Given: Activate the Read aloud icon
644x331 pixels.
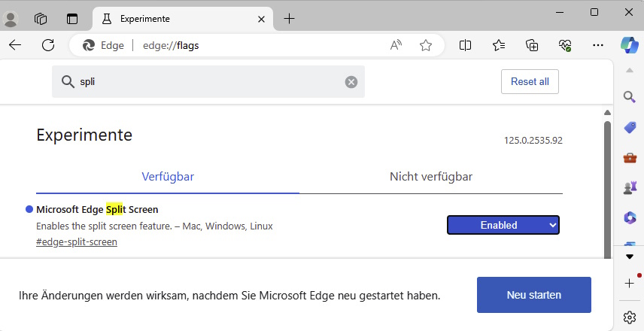Looking at the screenshot, I should coord(396,45).
